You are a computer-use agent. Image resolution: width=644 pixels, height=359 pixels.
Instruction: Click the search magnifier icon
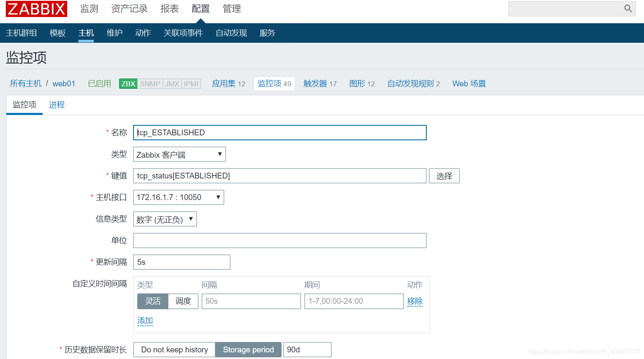pyautogui.click(x=628, y=8)
